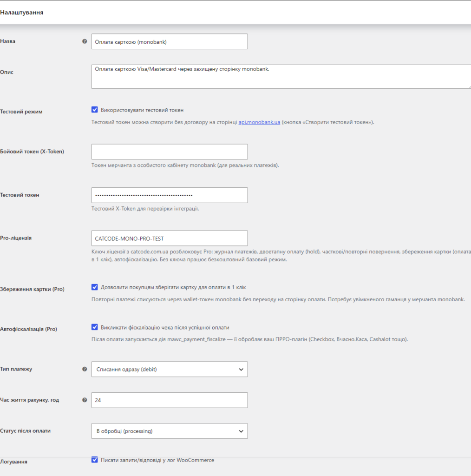The width and height of the screenshot is (471, 476).
Task: Click the Тестовий режим label
Action: click(21, 112)
